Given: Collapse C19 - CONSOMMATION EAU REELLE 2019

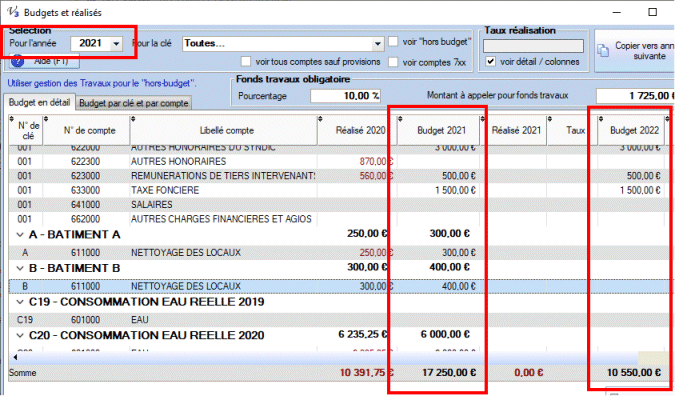Looking at the screenshot, I should pos(20,302).
